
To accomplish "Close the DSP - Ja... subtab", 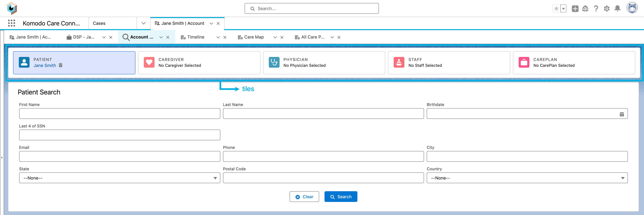I will (111, 37).
